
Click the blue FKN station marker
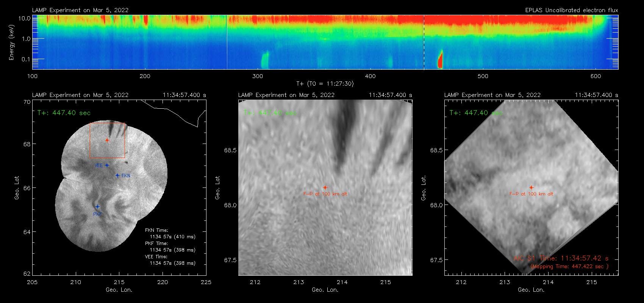coord(117,175)
